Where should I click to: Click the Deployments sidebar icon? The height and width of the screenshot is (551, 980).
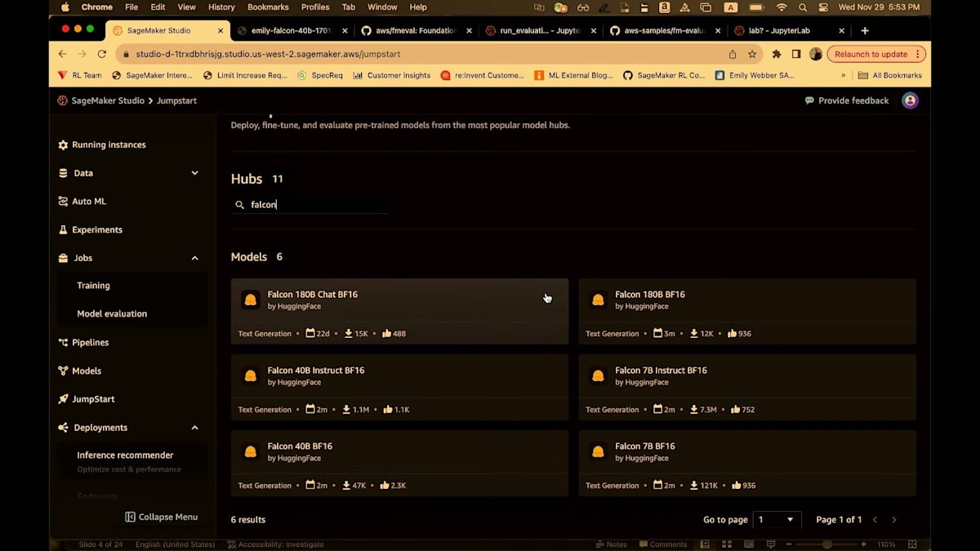click(63, 428)
